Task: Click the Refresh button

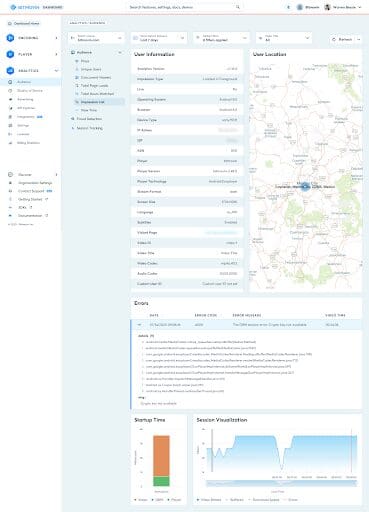Action: point(342,39)
